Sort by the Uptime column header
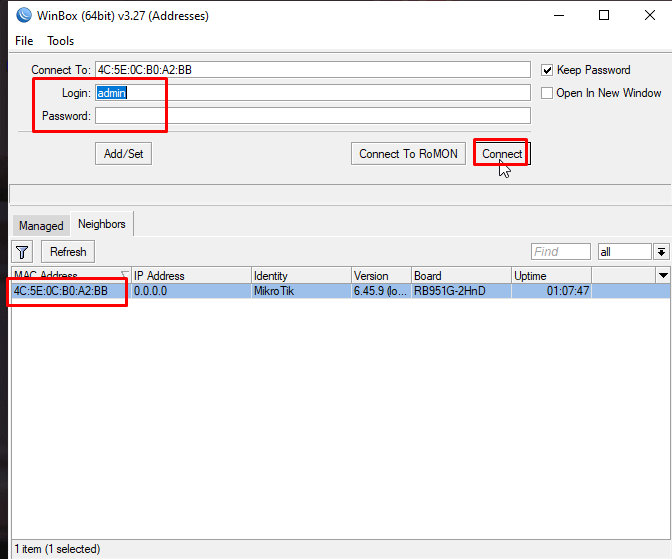Screen dimensions: 672x559 [550, 275]
